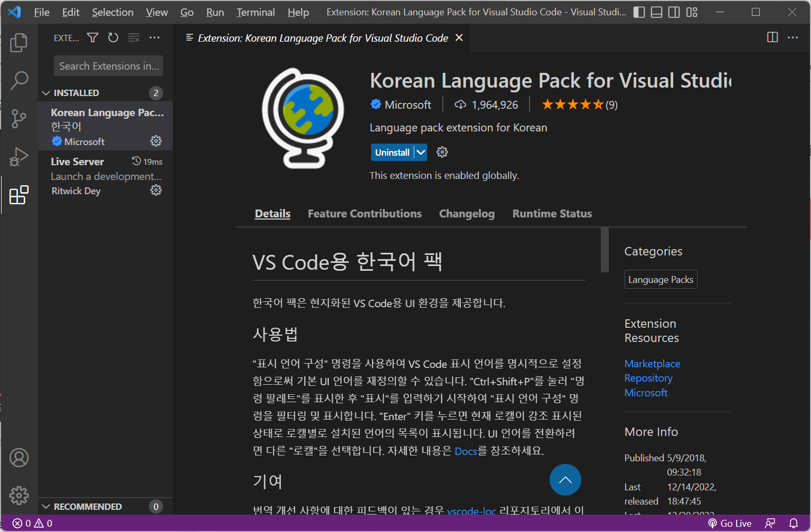
Task: Click the Uninstall button
Action: [392, 153]
